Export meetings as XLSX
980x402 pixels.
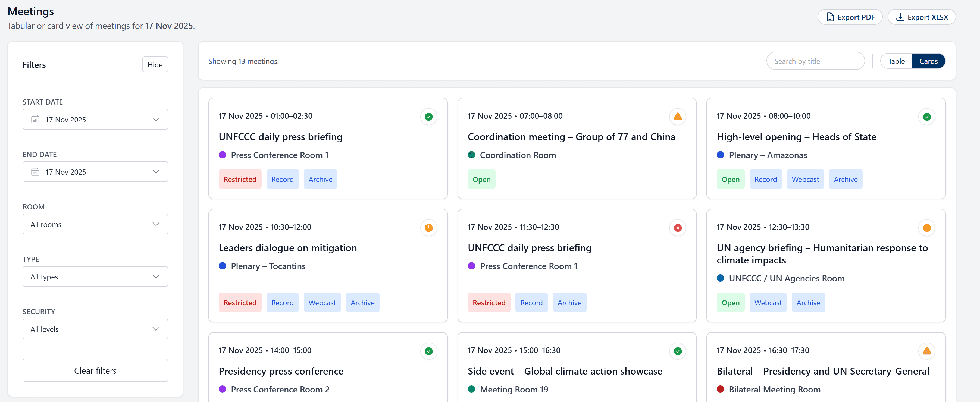pyautogui.click(x=921, y=17)
